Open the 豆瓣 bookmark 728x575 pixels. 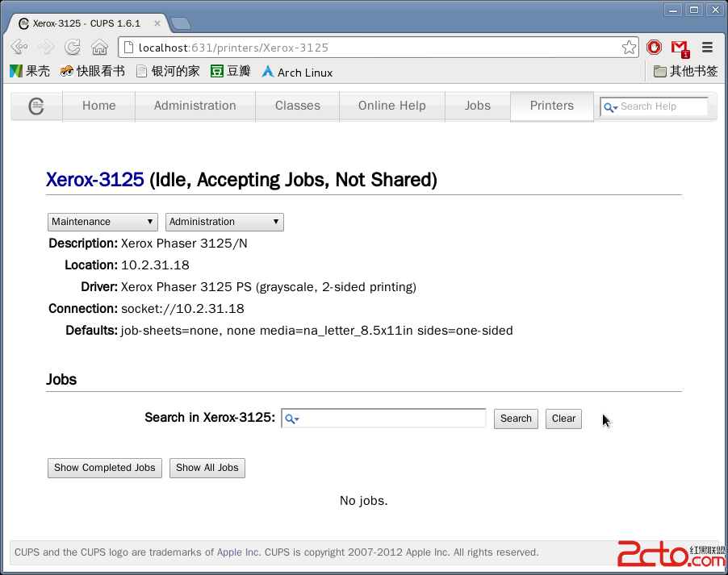(230, 71)
